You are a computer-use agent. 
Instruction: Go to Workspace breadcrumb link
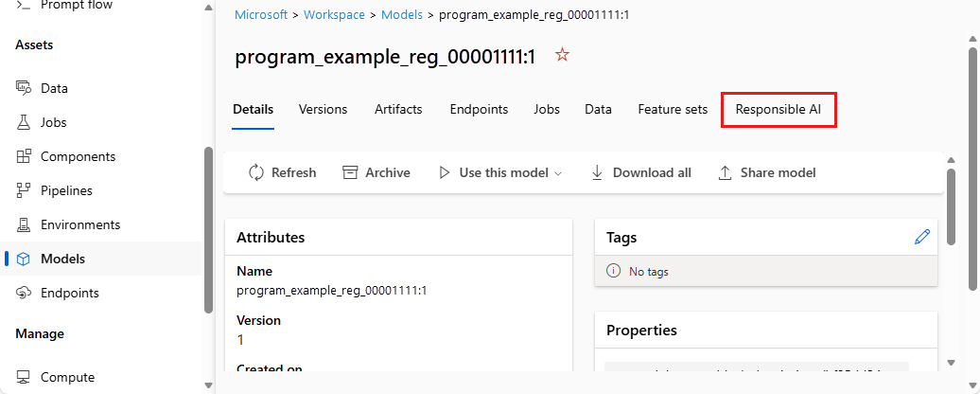click(334, 14)
